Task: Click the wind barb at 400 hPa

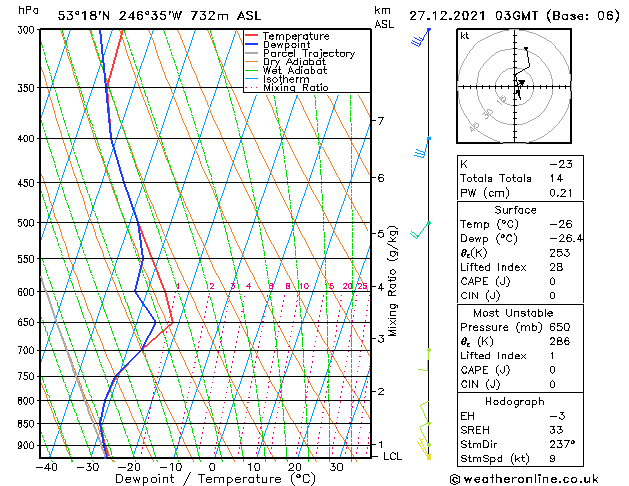Action: click(423, 148)
